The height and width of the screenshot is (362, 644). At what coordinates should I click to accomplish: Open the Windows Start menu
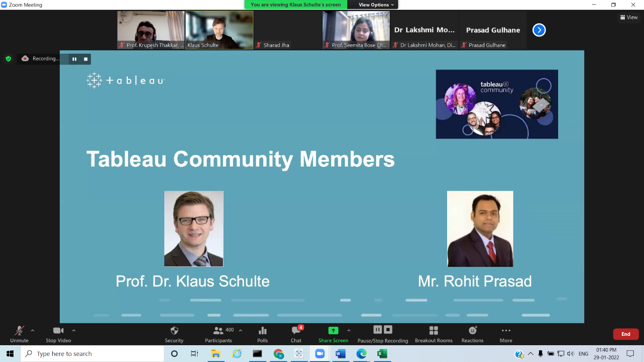coord(10,354)
